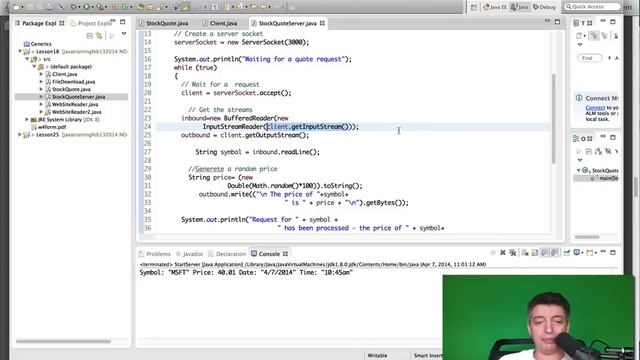640x360 pixels.
Task: Collapse the default package node
Action: point(34,67)
